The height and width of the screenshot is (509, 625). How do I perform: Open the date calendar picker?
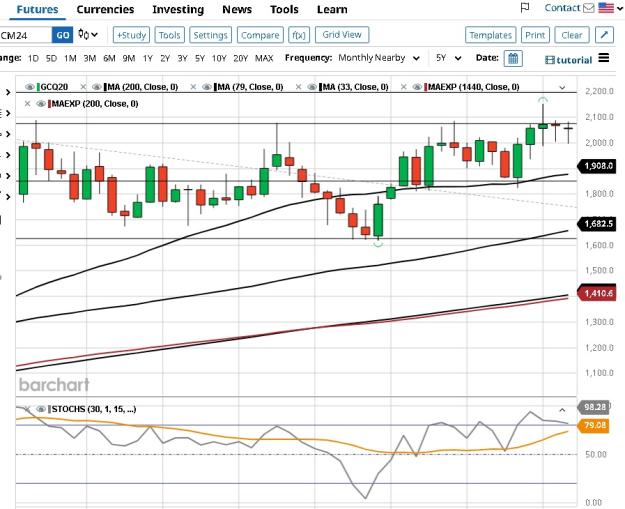[x=513, y=58]
